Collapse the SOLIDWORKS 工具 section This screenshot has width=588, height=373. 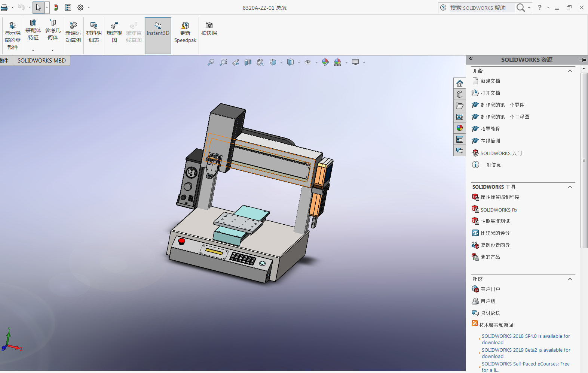click(570, 187)
